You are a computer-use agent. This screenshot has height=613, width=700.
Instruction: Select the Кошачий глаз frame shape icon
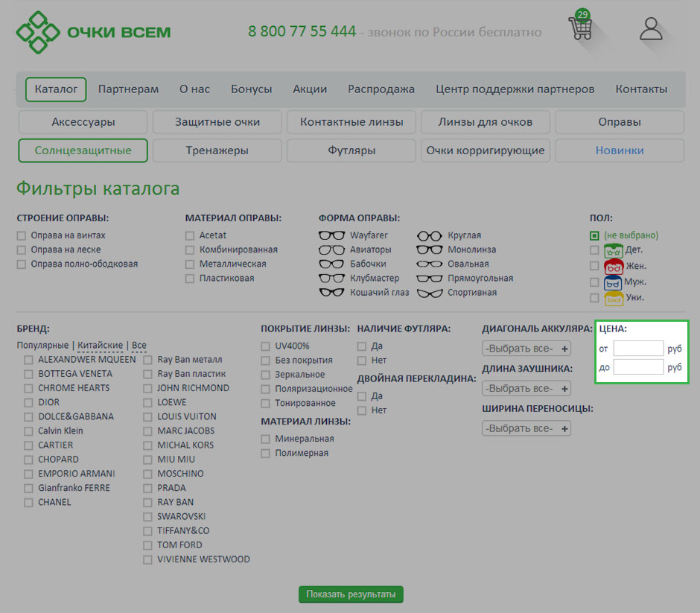tap(331, 293)
